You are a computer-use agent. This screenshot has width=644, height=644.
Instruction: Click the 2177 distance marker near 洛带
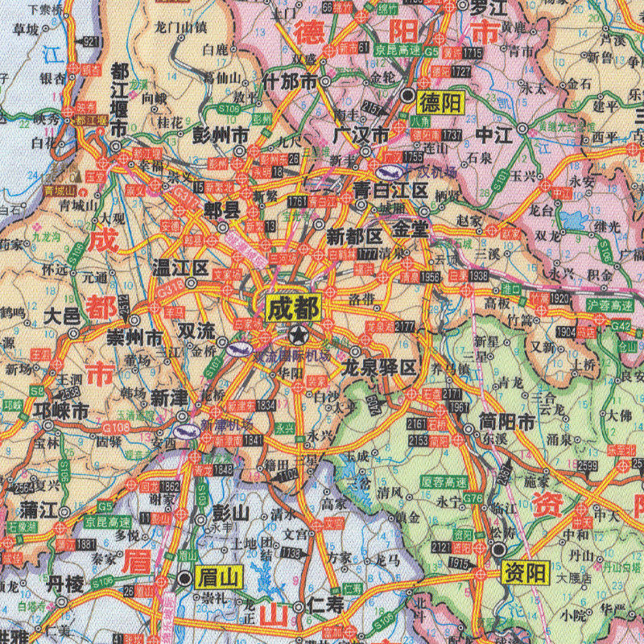(404, 327)
